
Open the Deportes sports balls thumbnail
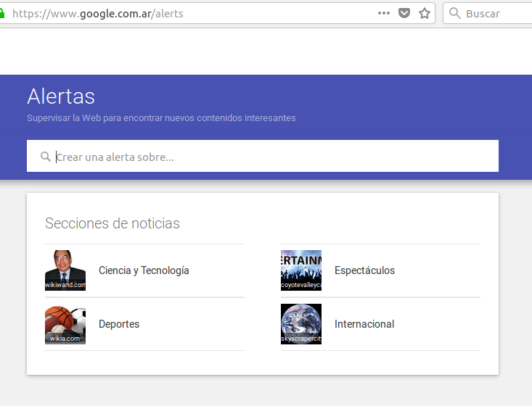pos(65,324)
